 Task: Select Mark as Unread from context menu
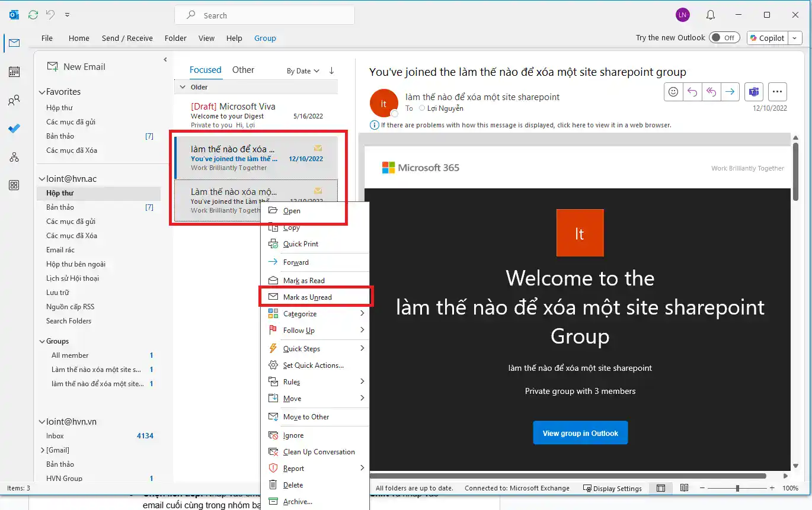307,297
